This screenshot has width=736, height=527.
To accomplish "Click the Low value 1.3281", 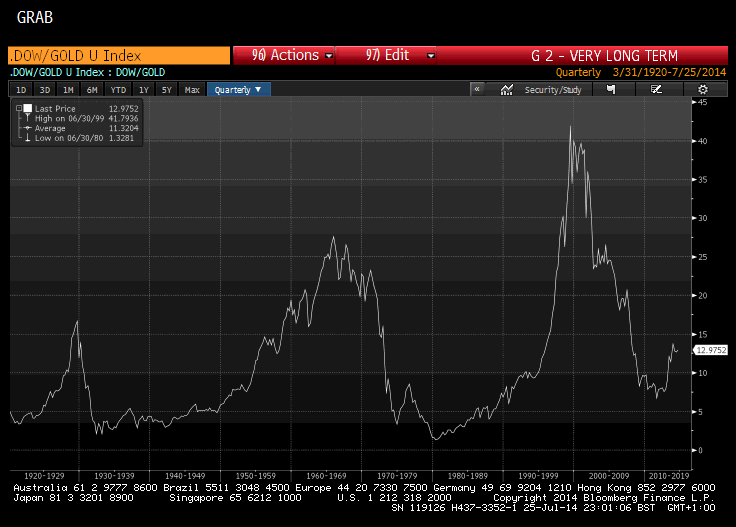I will point(121,138).
